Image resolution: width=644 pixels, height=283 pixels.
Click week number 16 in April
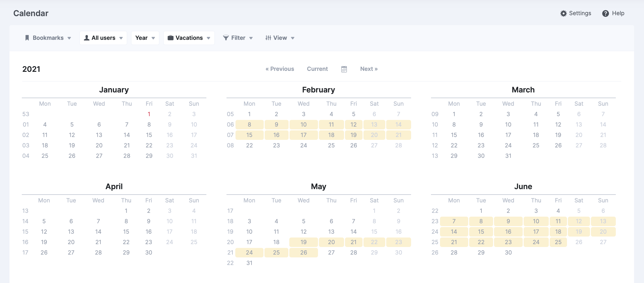pos(25,242)
